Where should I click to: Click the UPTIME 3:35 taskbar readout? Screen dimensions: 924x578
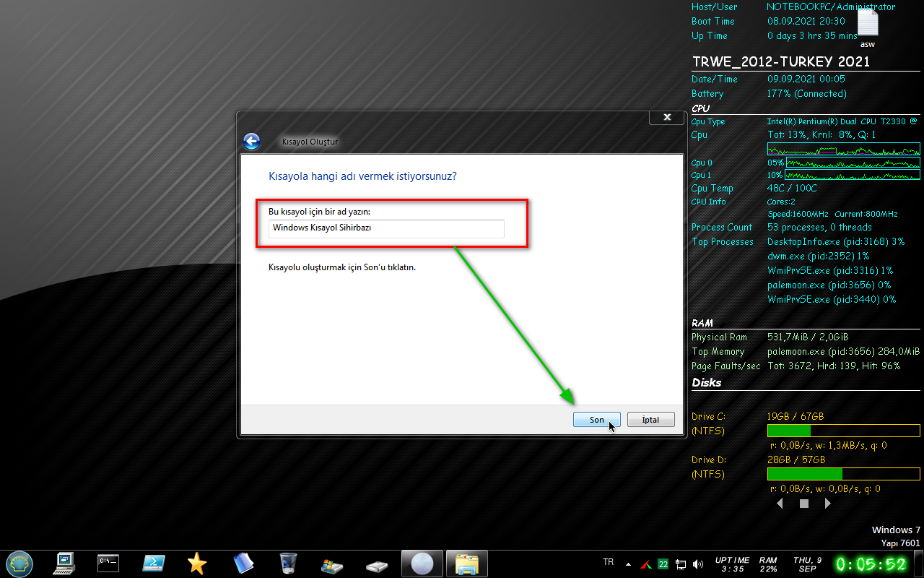[732, 564]
